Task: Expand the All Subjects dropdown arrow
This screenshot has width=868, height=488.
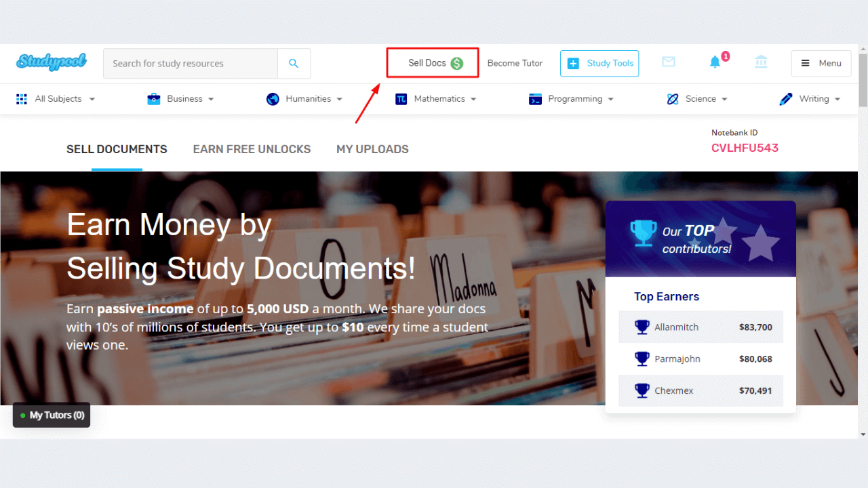Action: (92, 100)
